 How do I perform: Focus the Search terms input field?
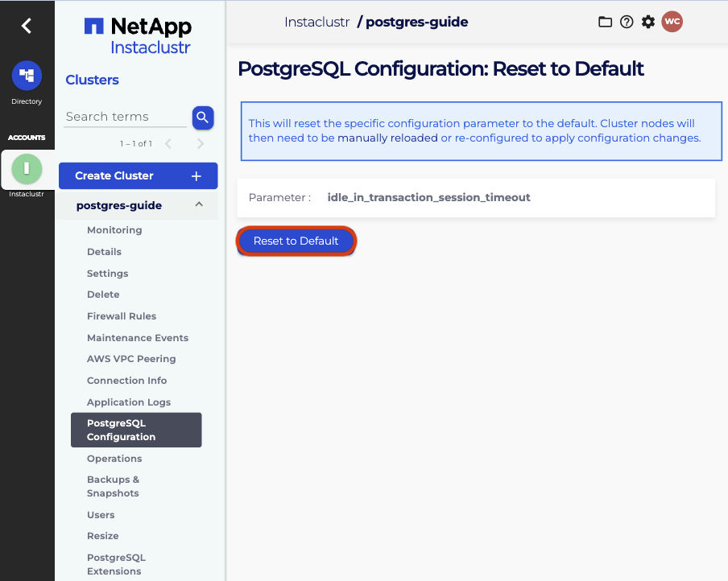[125, 117]
